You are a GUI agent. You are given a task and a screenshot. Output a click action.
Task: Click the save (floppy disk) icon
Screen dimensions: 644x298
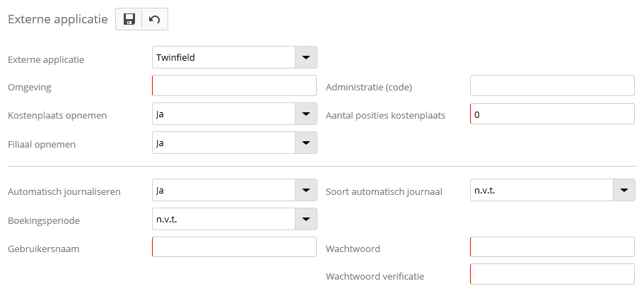point(129,20)
